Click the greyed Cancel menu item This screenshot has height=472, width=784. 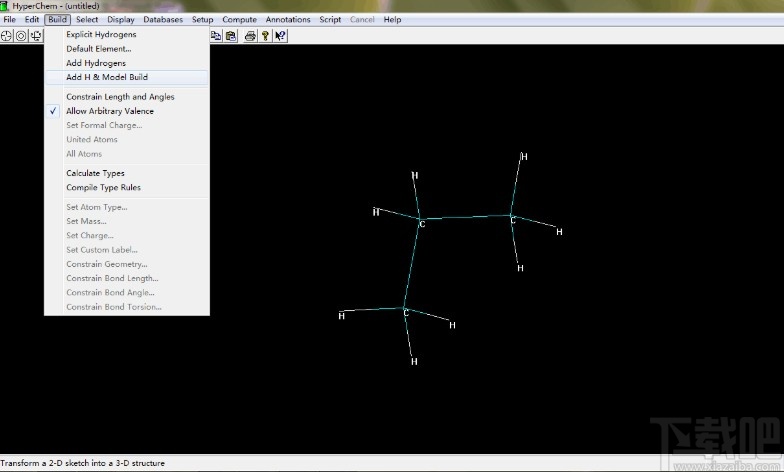[362, 20]
